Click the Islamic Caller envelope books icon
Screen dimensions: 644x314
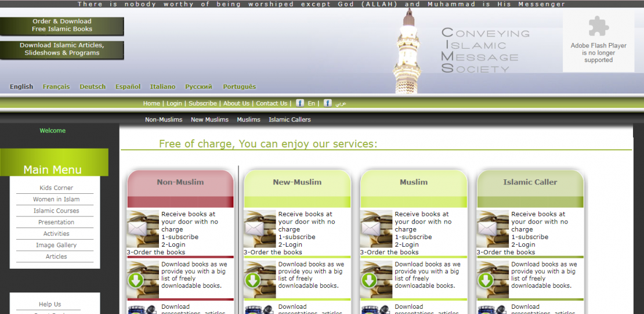coord(493,229)
